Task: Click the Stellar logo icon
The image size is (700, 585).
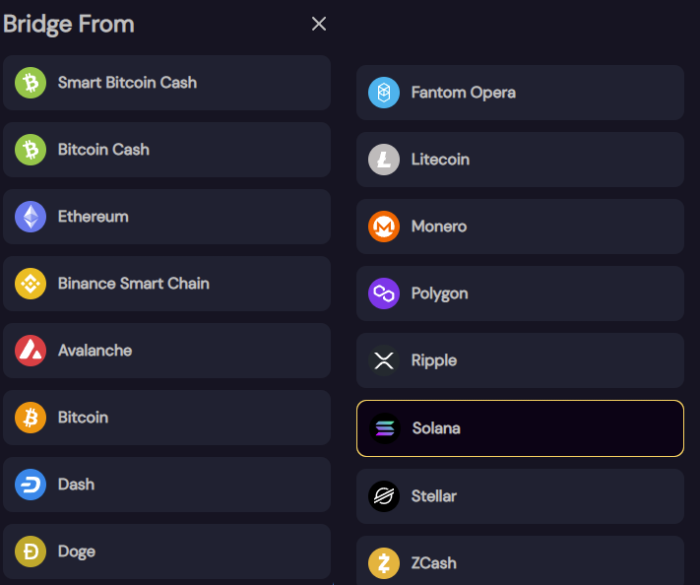Action: [x=384, y=496]
